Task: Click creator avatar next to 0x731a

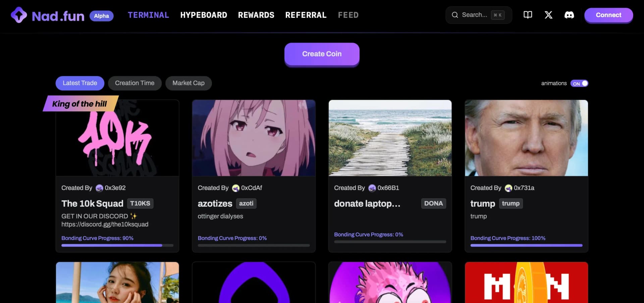Action: click(508, 188)
